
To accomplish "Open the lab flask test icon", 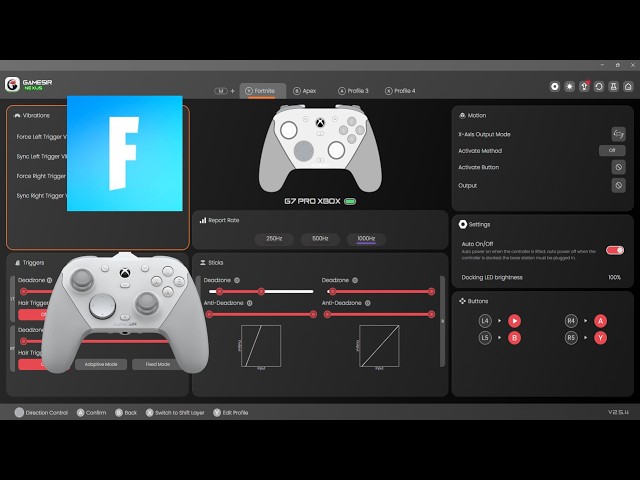I will coord(613,87).
